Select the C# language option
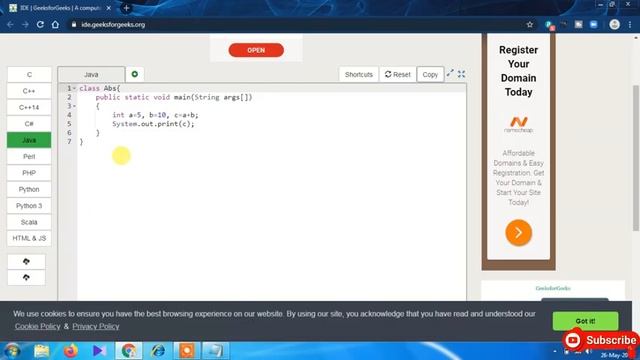This screenshot has width=640, height=360. tap(29, 124)
